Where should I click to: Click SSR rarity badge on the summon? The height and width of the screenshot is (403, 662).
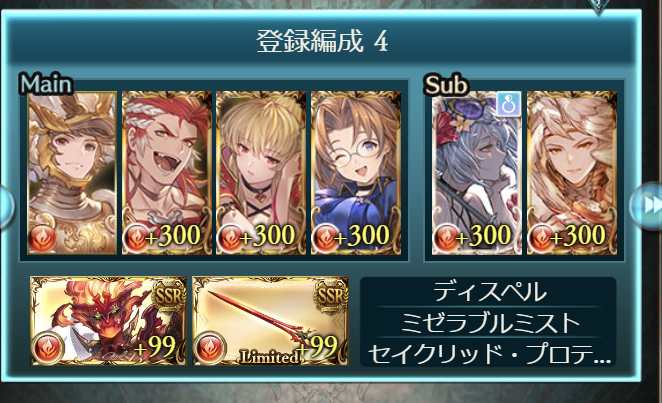[x=169, y=296]
